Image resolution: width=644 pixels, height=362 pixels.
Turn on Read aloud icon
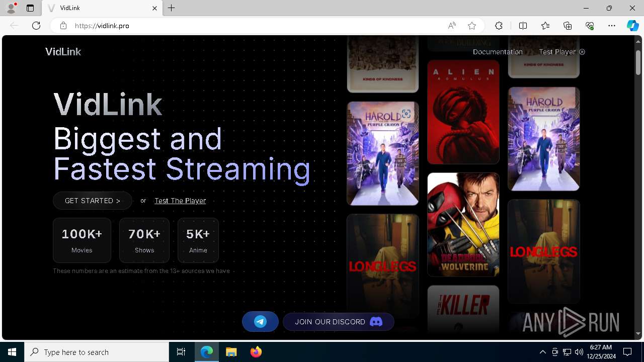click(x=452, y=26)
